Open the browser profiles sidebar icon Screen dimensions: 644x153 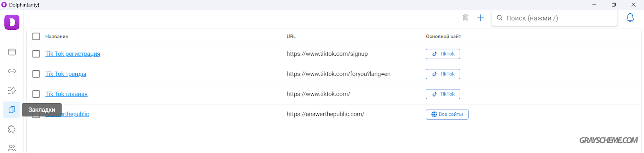(x=12, y=52)
